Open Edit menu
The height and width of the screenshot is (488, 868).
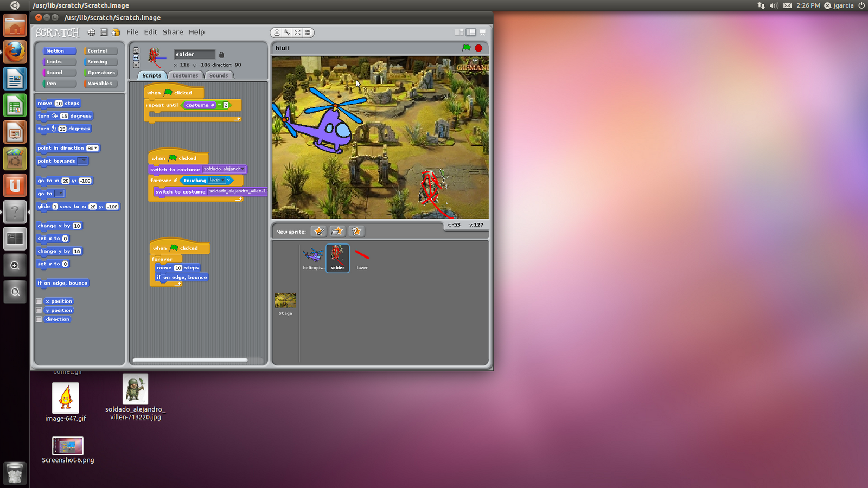pos(150,32)
